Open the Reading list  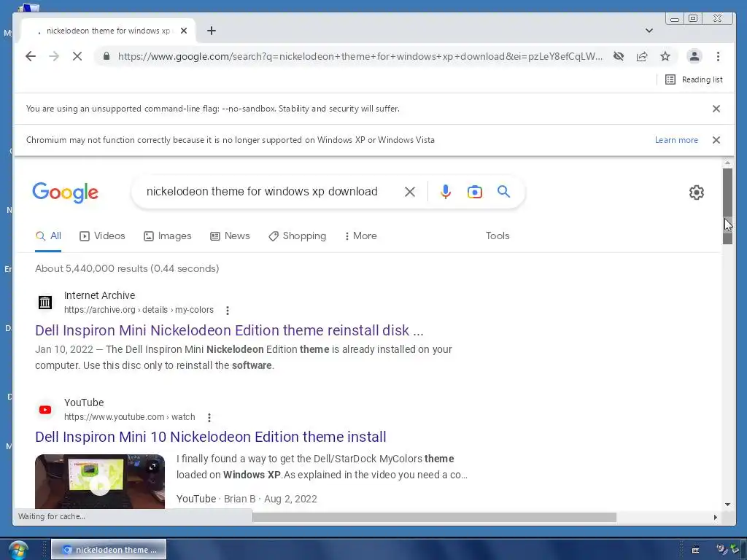click(694, 79)
